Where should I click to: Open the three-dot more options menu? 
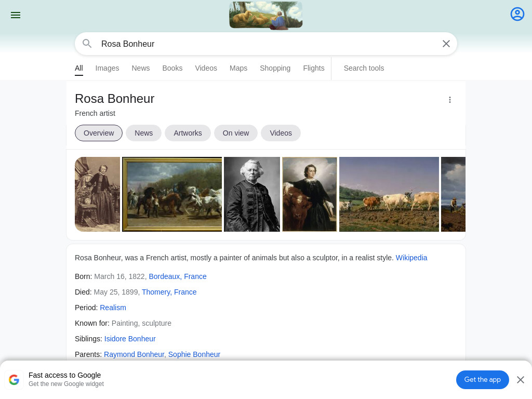(450, 100)
